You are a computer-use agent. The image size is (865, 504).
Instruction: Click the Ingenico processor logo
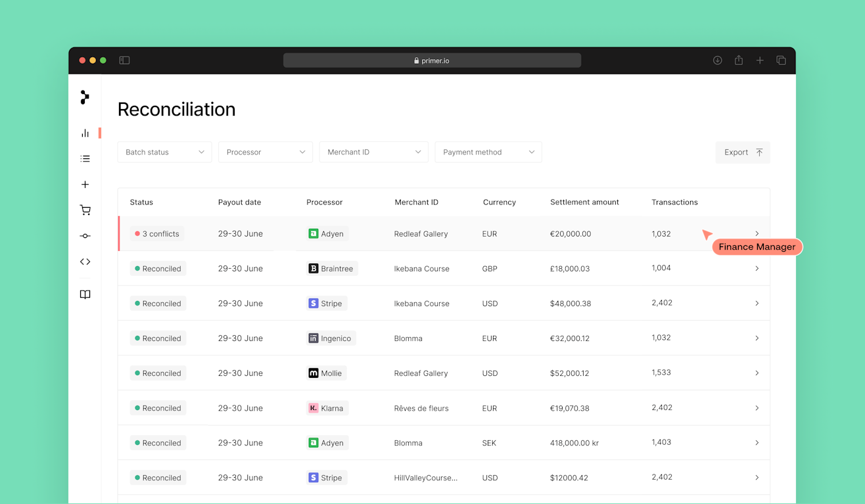[x=314, y=338]
